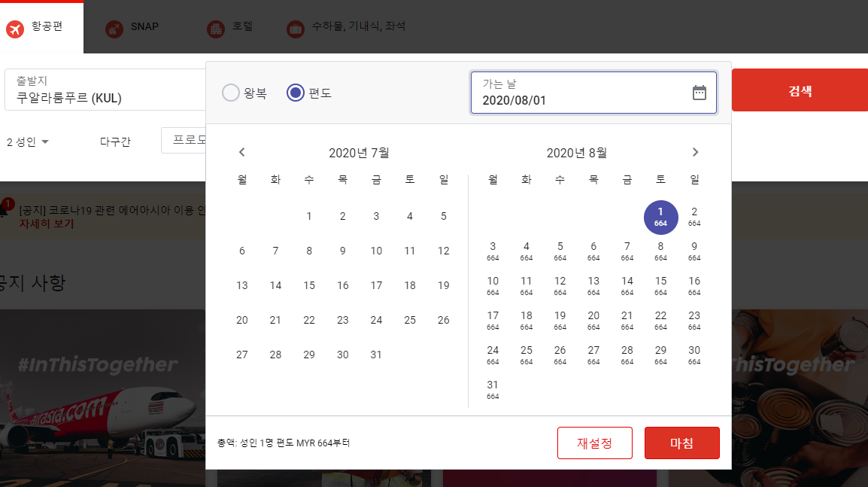Click the 자세히 보기 details link
This screenshot has width=868, height=487.
47,224
